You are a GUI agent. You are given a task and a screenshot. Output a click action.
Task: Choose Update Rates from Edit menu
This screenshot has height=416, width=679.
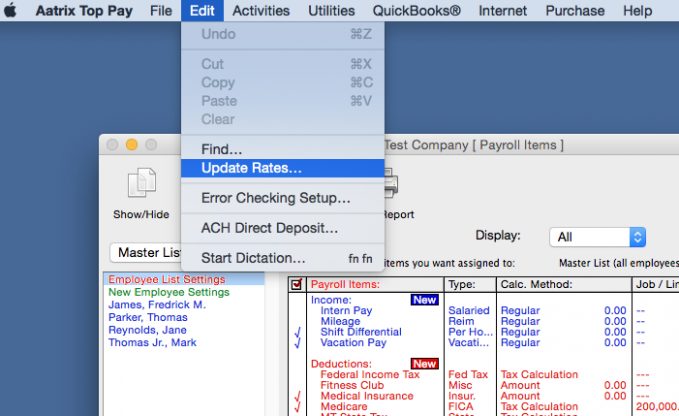(x=251, y=168)
